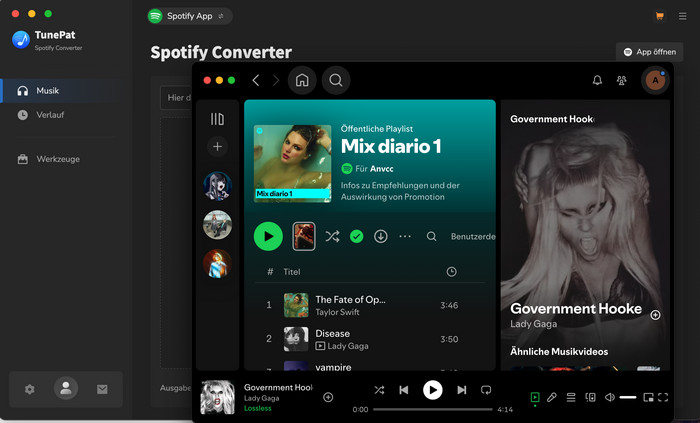Viewport: 700px width, 423px height.
Task: Skip to previous track
Action: [404, 390]
